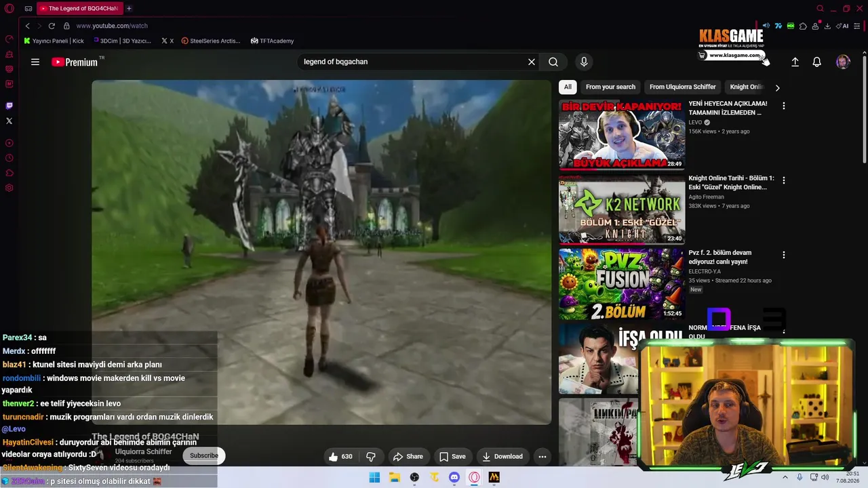The height and width of the screenshot is (488, 868).
Task: Go back to the previous page
Action: coord(27,26)
